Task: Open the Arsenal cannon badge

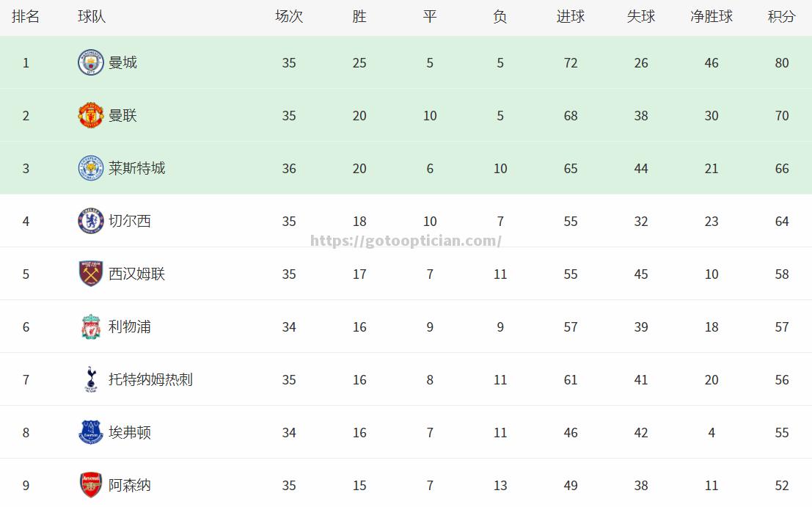Action: click(x=91, y=485)
